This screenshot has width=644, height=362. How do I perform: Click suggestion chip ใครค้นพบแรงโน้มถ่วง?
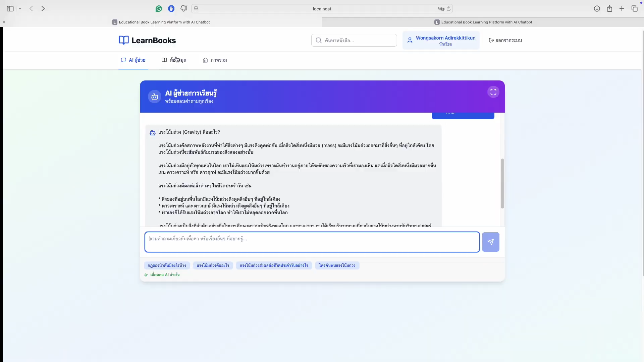[337, 265]
